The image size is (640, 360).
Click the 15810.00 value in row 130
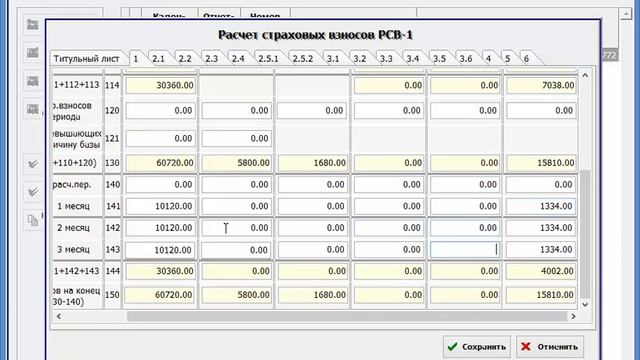[541, 163]
